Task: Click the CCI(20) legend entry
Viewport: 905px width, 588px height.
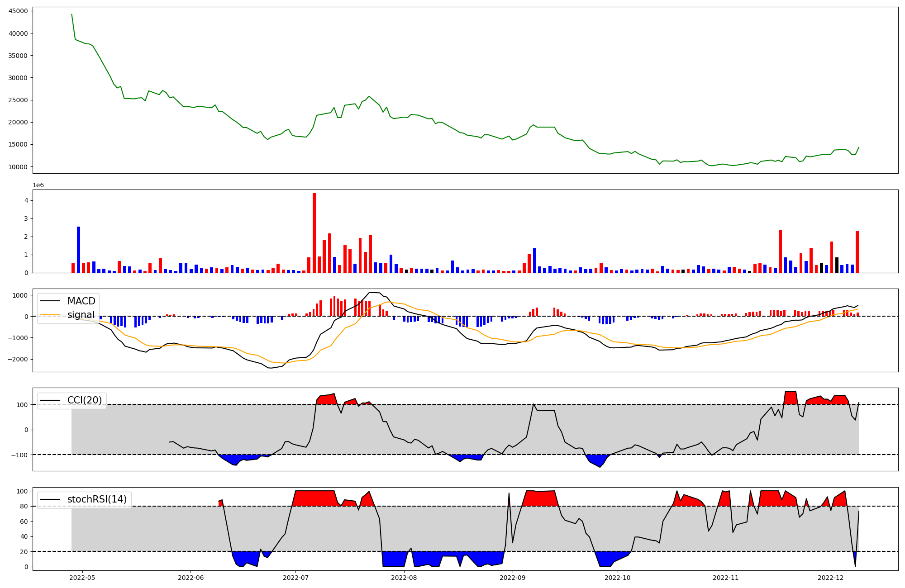Action: [84, 400]
